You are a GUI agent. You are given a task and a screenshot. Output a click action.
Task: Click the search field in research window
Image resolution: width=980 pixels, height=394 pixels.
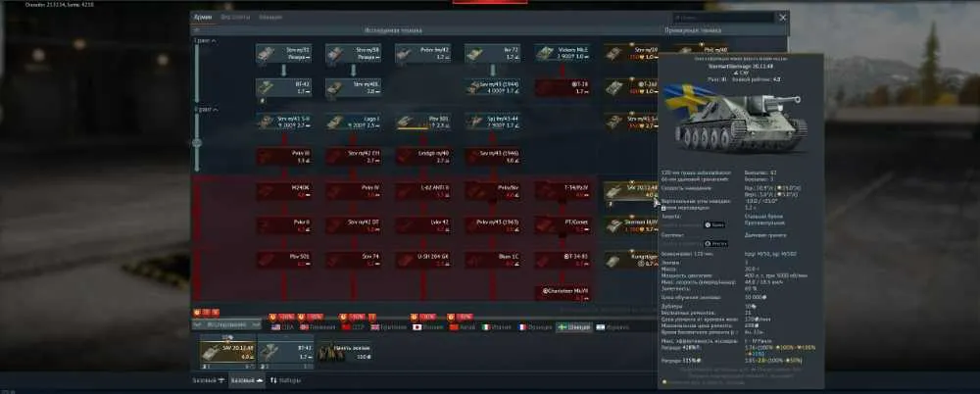pos(724,18)
